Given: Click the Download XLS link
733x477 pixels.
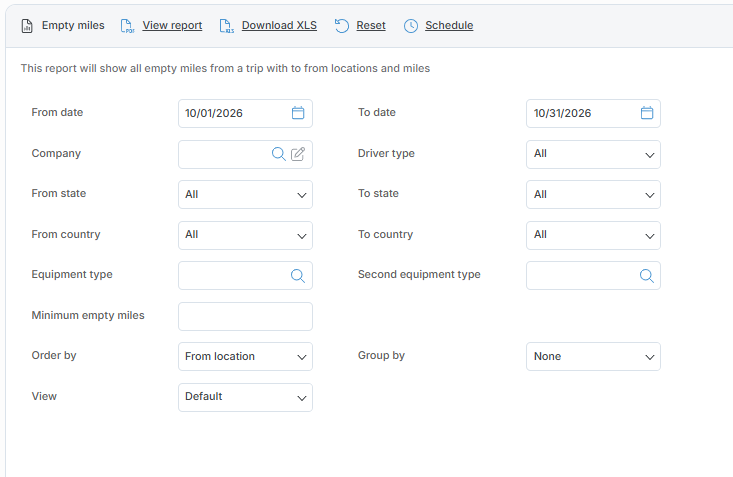Looking at the screenshot, I should [x=279, y=25].
